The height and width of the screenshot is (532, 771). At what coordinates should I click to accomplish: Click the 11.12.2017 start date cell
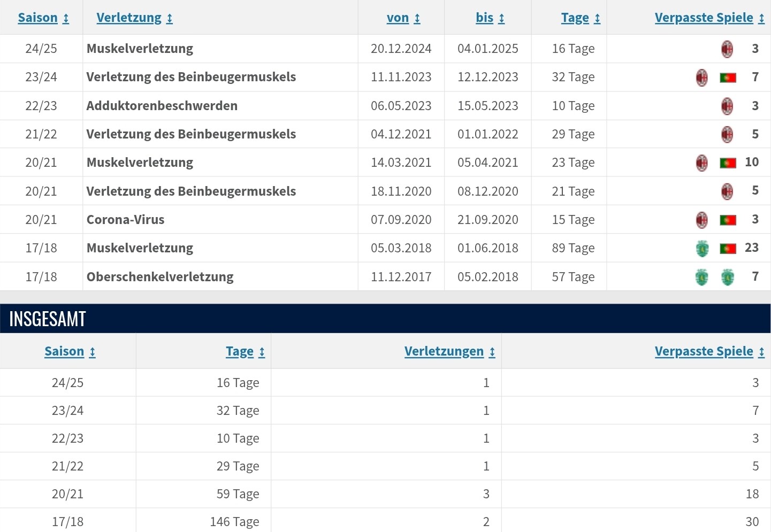pyautogui.click(x=401, y=277)
